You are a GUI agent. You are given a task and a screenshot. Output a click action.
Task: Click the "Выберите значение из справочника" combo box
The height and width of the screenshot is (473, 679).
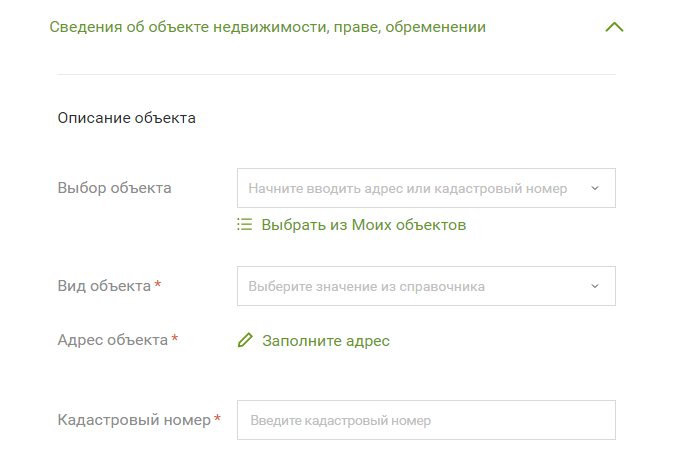point(410,286)
